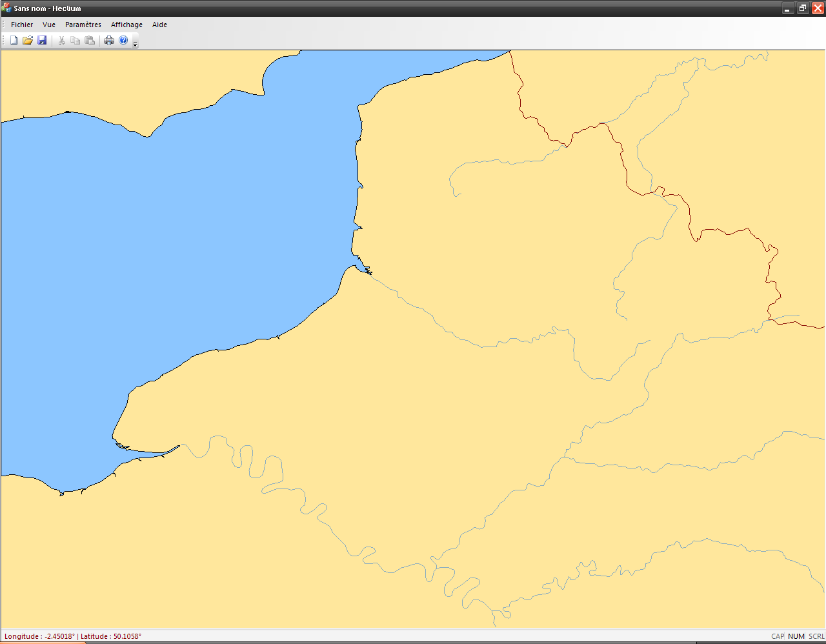826x644 pixels.
Task: Click the Longitude and Latitude status readout
Action: tap(73, 636)
